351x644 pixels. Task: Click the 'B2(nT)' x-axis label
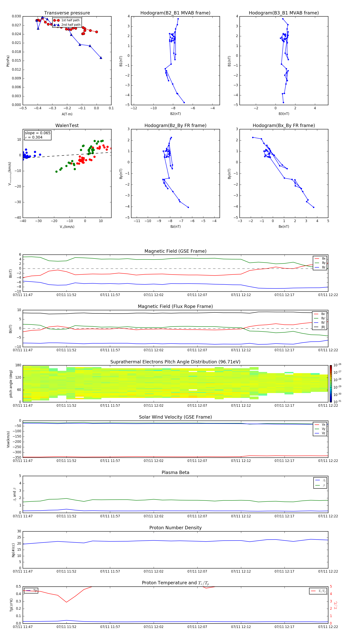coord(175,114)
